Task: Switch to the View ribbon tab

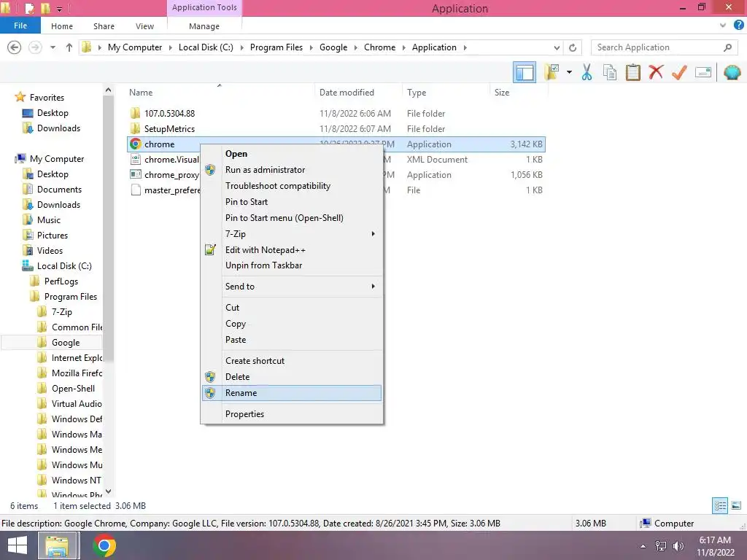Action: 144,26
